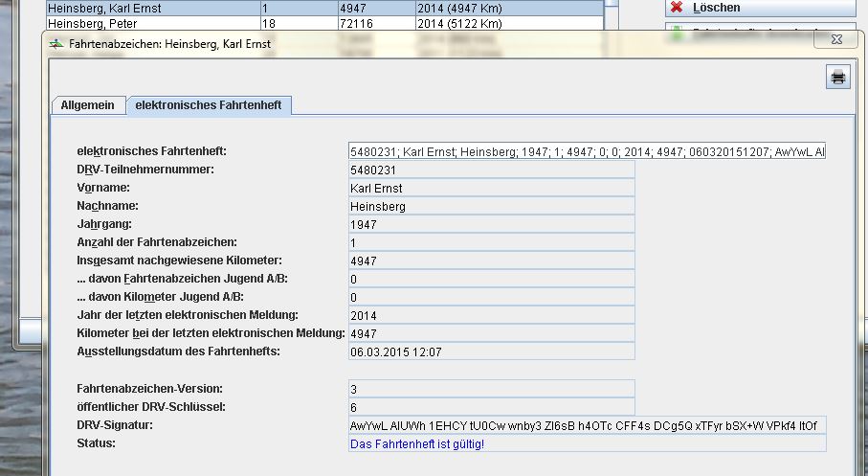Click the Nachname field showing Heinsberg
Viewport: 868px width, 476px height.
pyautogui.click(x=492, y=206)
